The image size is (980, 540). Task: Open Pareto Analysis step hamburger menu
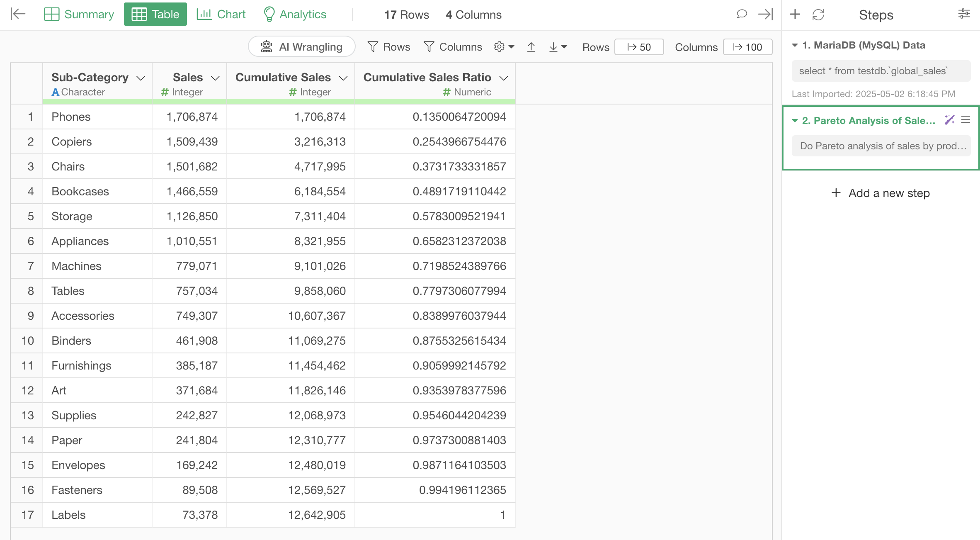pyautogui.click(x=966, y=120)
